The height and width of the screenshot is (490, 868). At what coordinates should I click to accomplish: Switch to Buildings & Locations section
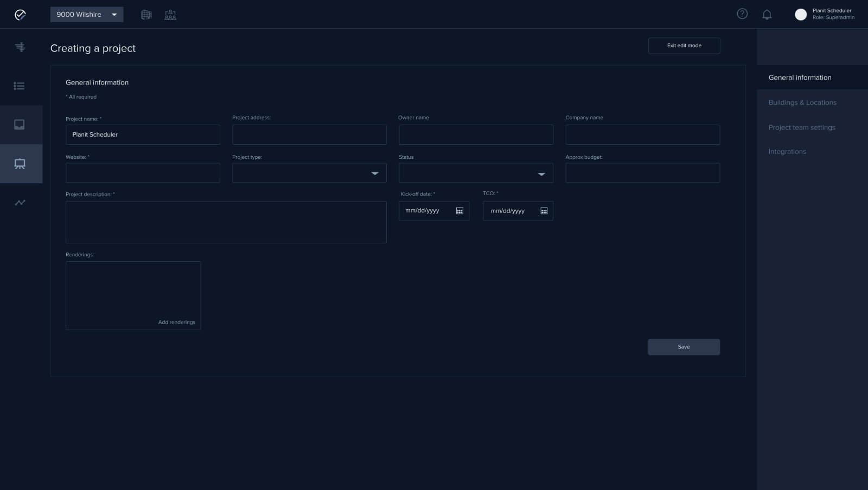[x=802, y=102]
